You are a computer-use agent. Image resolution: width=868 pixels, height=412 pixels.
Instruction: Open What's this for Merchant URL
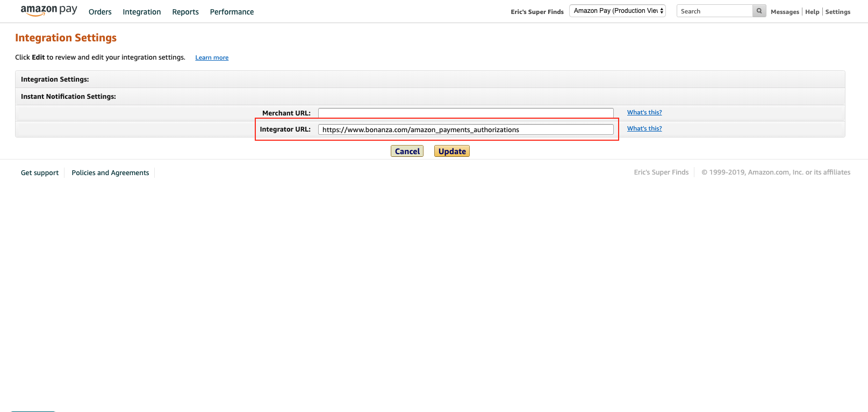644,112
